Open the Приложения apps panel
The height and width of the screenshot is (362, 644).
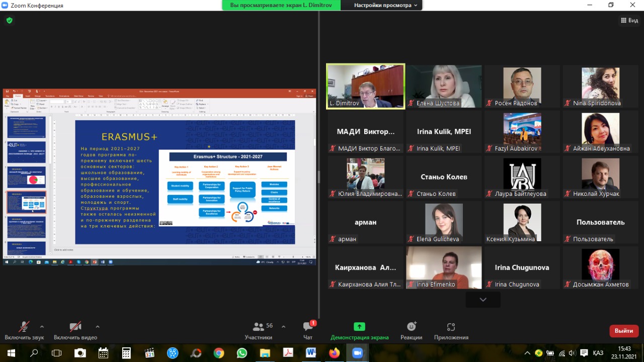[451, 331]
